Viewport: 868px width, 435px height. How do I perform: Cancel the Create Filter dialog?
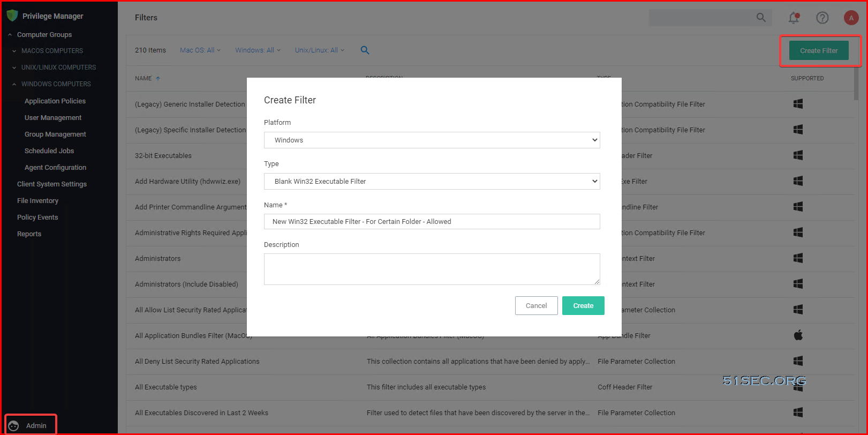click(x=536, y=306)
